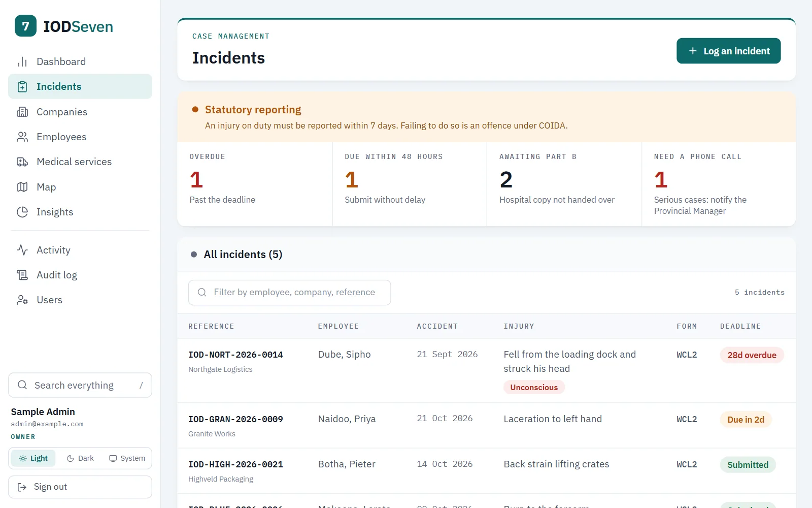This screenshot has width=812, height=508.
Task: Open the Search everything box
Action: (80, 385)
